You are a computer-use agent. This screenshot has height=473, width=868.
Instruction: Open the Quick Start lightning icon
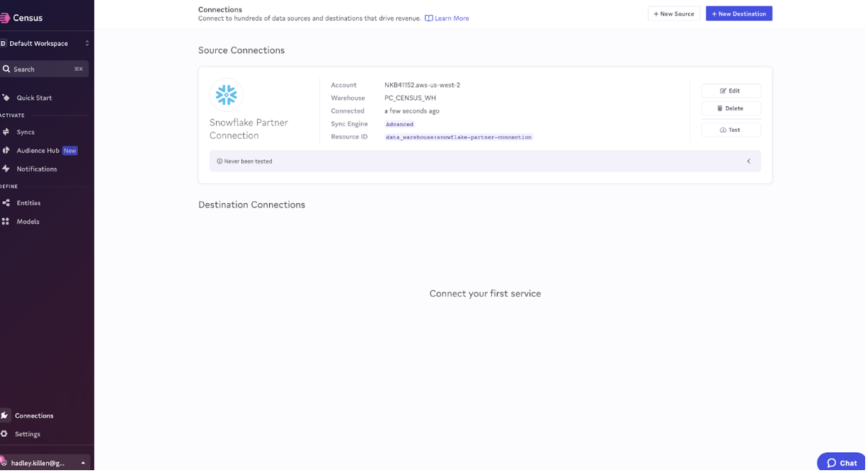(x=7, y=98)
